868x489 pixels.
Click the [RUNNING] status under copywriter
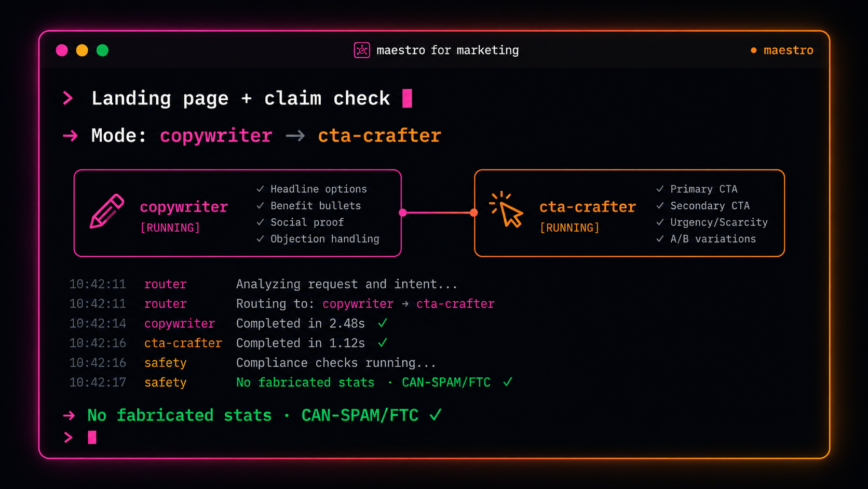coord(170,228)
